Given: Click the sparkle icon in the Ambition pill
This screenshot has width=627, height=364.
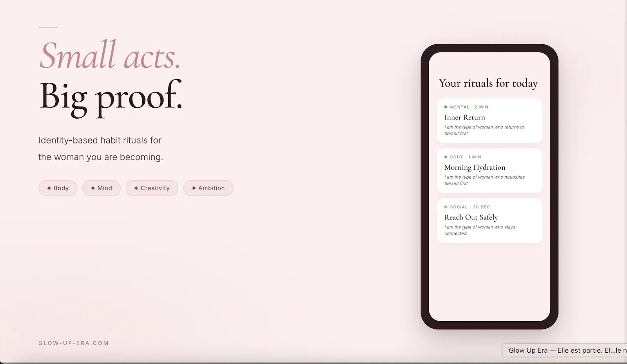Looking at the screenshot, I should pos(194,188).
